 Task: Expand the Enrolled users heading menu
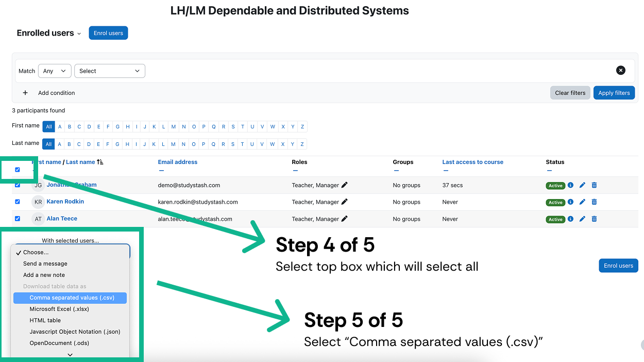[x=79, y=34]
